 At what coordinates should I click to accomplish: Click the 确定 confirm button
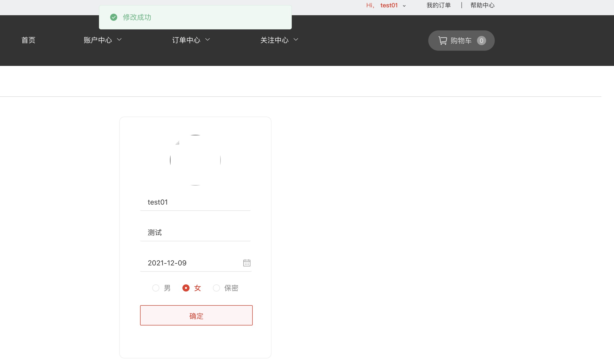point(196,315)
